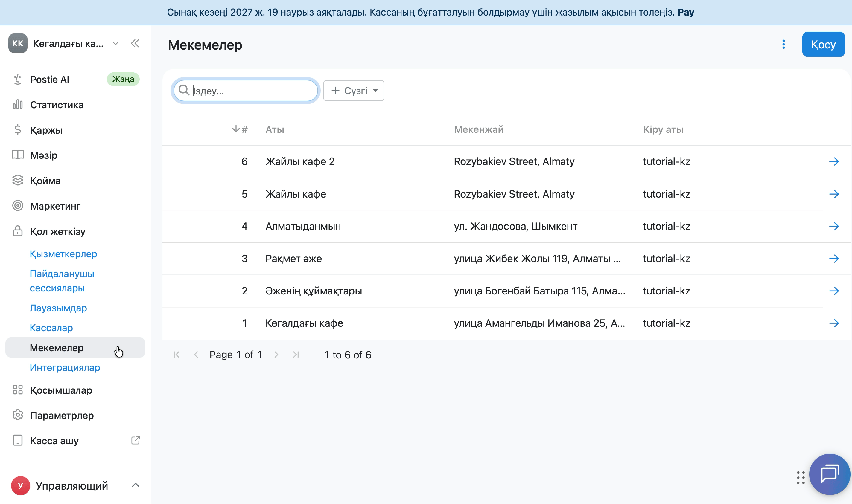Click the drag handle dots beside chat
852x504 pixels.
tap(800, 477)
